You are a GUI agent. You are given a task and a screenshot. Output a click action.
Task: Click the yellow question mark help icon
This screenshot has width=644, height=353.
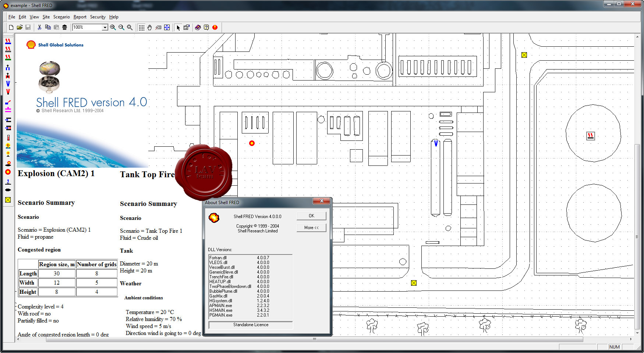coord(206,27)
